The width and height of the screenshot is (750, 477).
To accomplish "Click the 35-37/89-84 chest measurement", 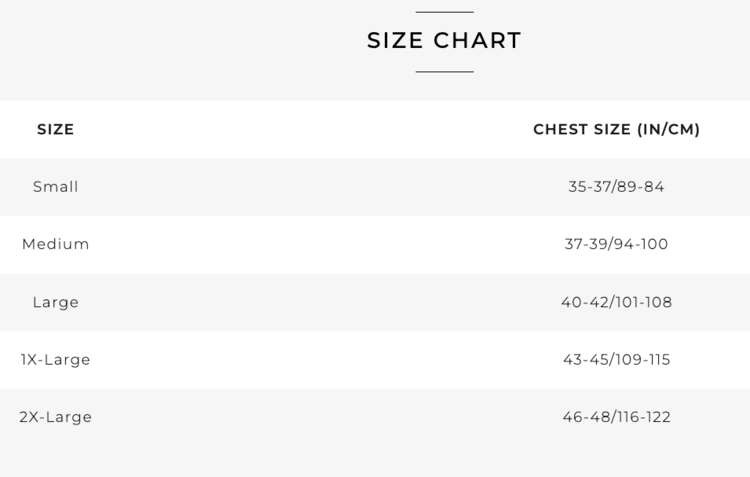I will 616,187.
